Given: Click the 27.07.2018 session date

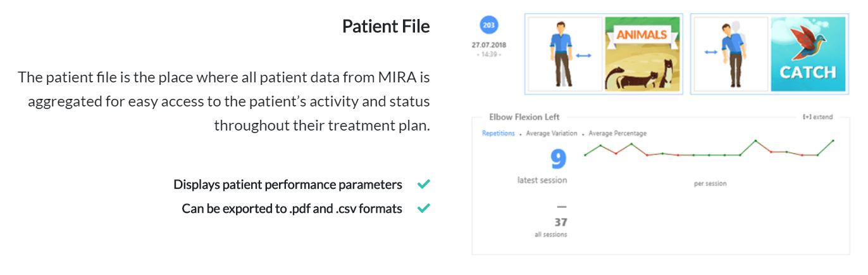Looking at the screenshot, I should 489,45.
